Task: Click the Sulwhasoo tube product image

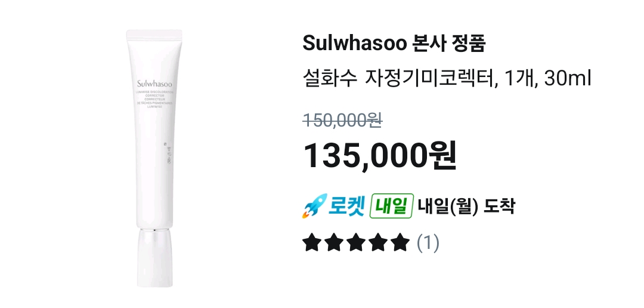Action: [x=154, y=158]
